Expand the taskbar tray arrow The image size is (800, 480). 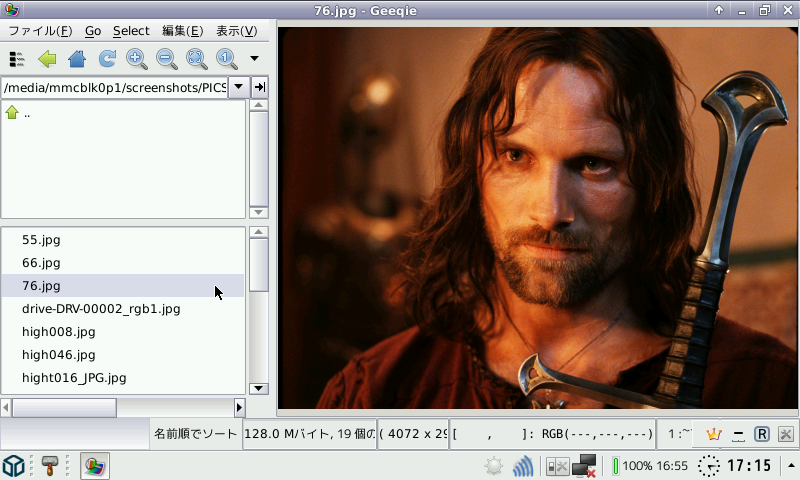791,465
